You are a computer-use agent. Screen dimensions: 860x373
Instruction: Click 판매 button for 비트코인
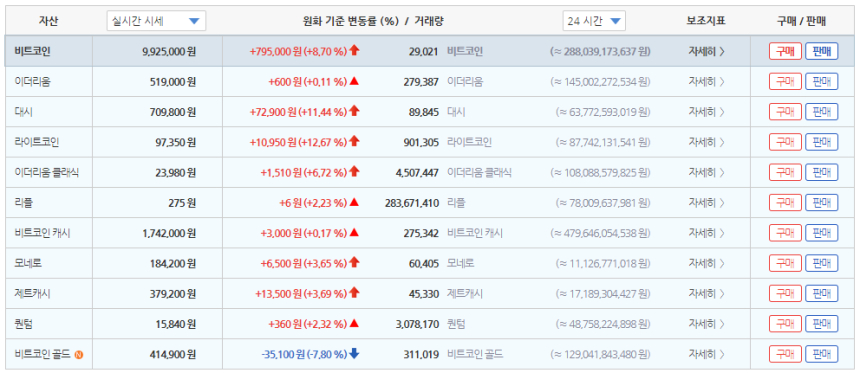(x=822, y=52)
